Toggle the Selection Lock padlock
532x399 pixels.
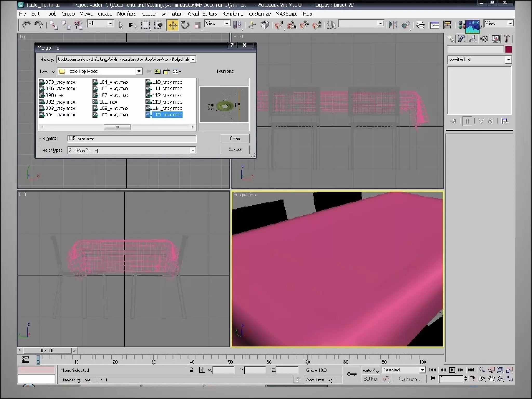click(191, 370)
